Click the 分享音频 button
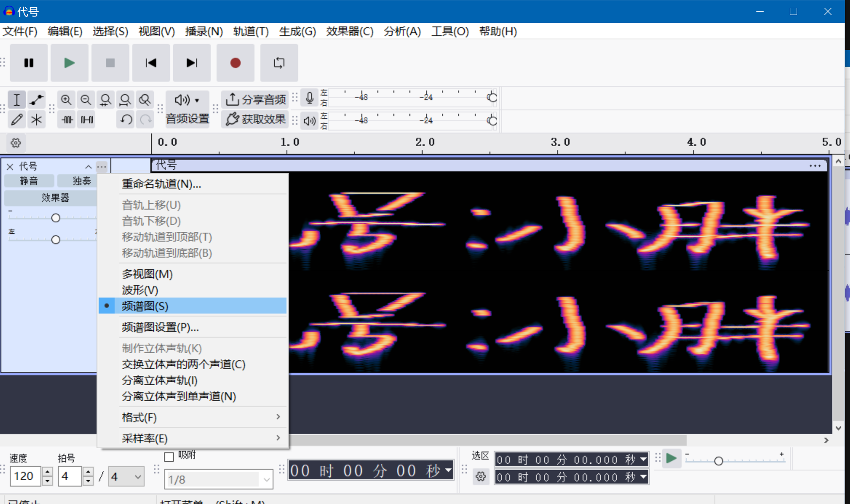This screenshot has width=850, height=504. coord(256,99)
